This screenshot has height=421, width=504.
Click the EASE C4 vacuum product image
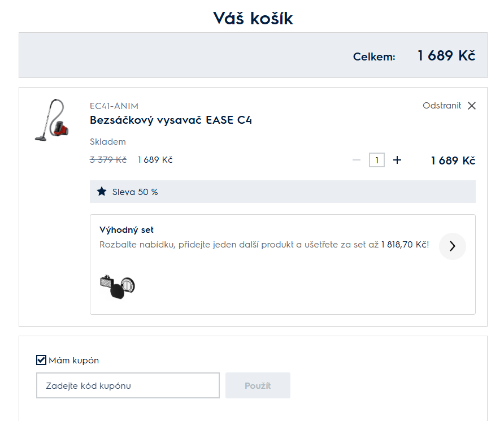[x=54, y=120]
